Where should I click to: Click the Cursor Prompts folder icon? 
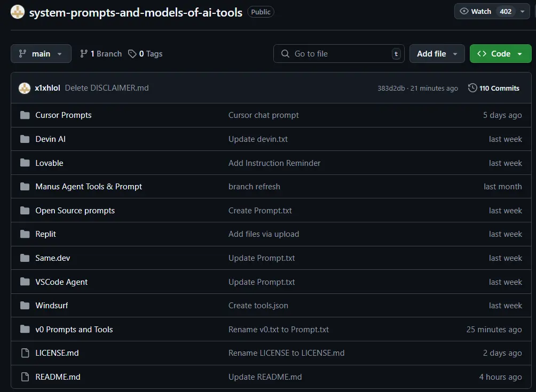point(25,115)
